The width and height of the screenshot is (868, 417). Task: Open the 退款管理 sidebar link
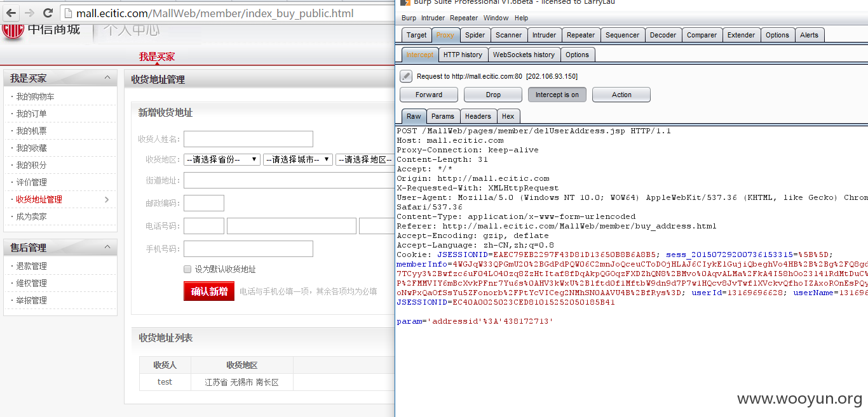click(x=31, y=266)
